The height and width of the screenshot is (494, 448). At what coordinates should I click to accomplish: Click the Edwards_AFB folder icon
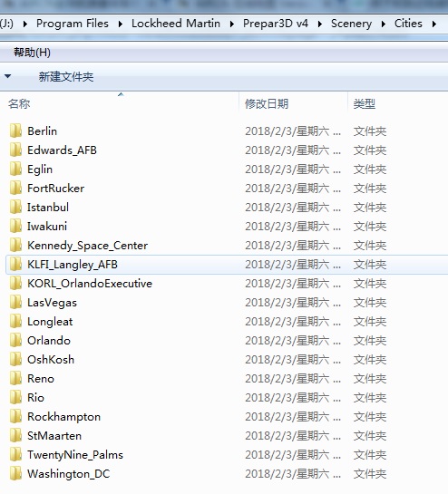(x=15, y=150)
